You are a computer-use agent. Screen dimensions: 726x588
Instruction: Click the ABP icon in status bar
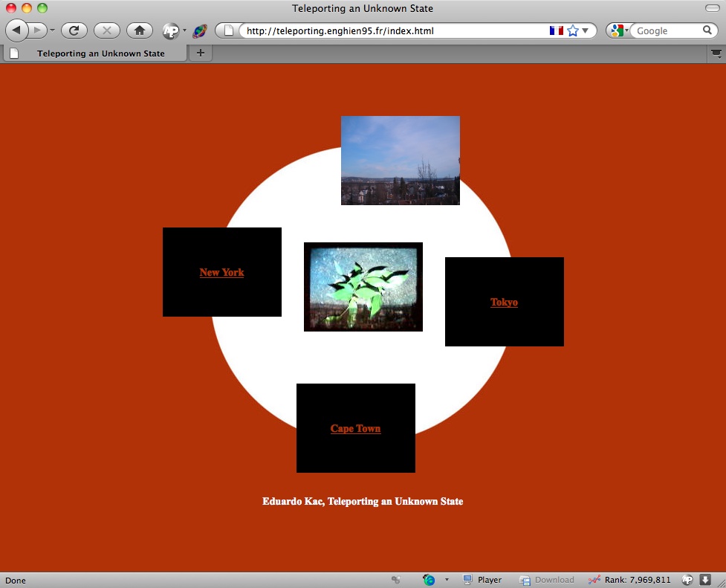[687, 580]
